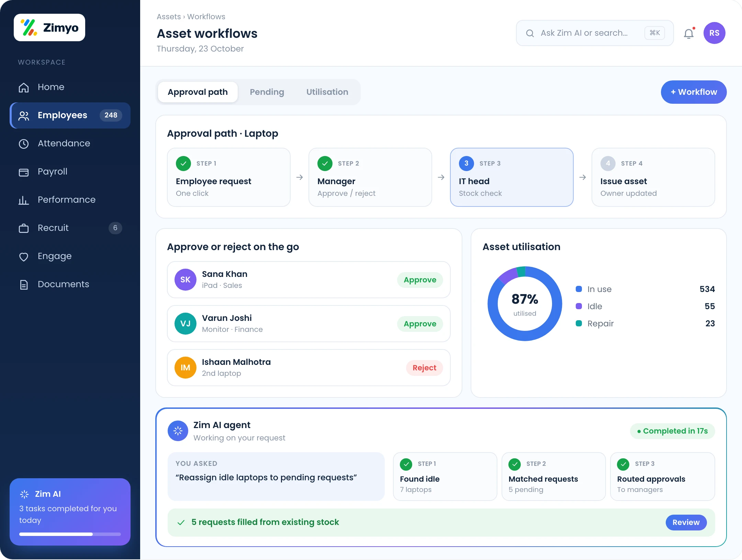Image resolution: width=742 pixels, height=560 pixels.
Task: Open Found idle 7 laptops step
Action: click(445, 477)
